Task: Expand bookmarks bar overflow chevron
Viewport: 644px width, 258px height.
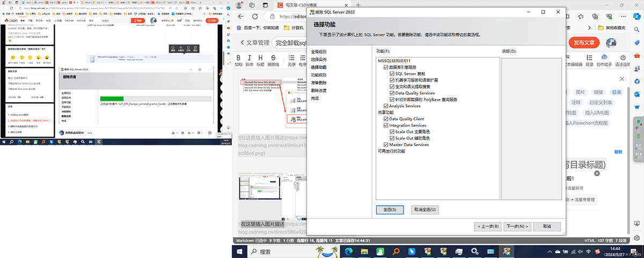Action: coord(590,27)
